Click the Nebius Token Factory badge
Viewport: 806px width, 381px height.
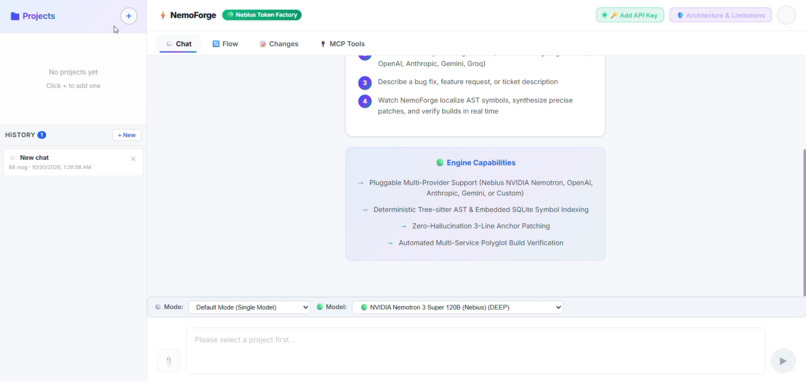tap(262, 15)
